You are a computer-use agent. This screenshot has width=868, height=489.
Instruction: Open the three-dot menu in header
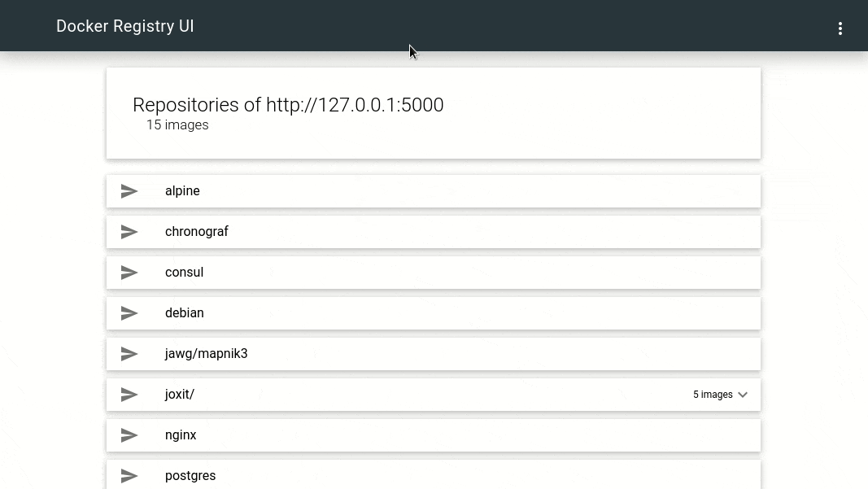pyautogui.click(x=840, y=28)
